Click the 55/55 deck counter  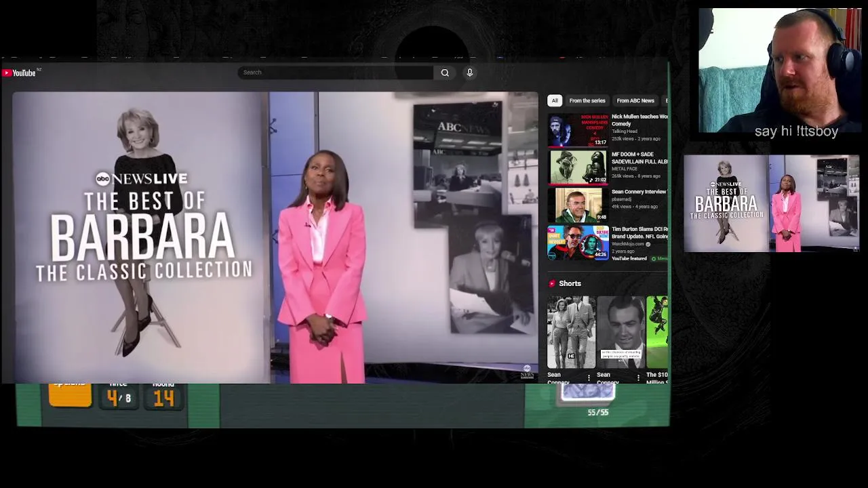point(597,412)
